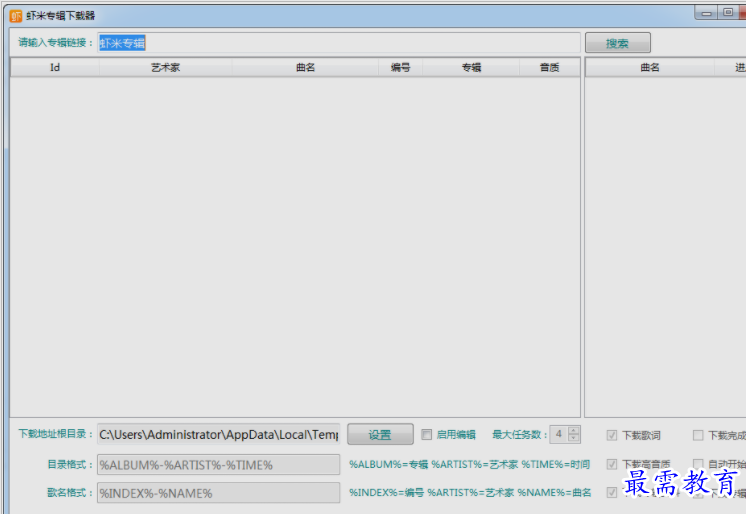
Task: Enable the 启用编辑 checkbox
Action: click(x=427, y=435)
